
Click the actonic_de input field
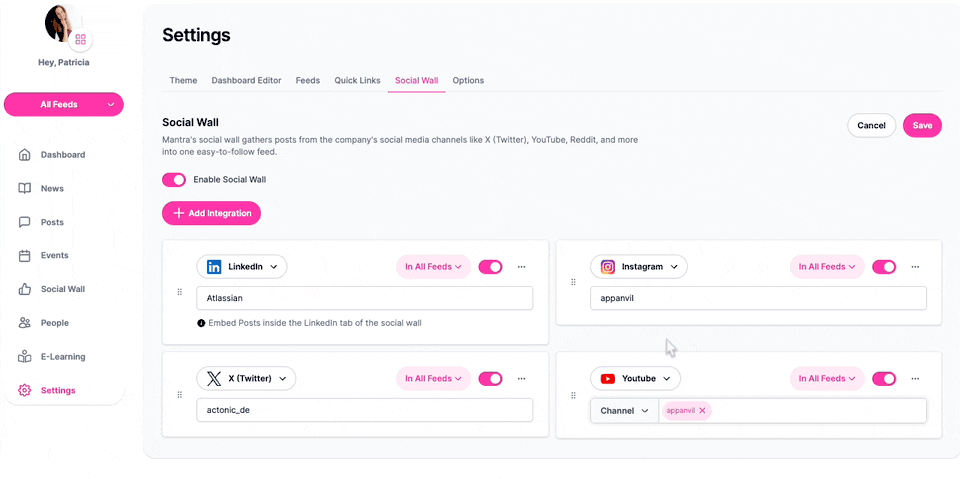point(364,410)
